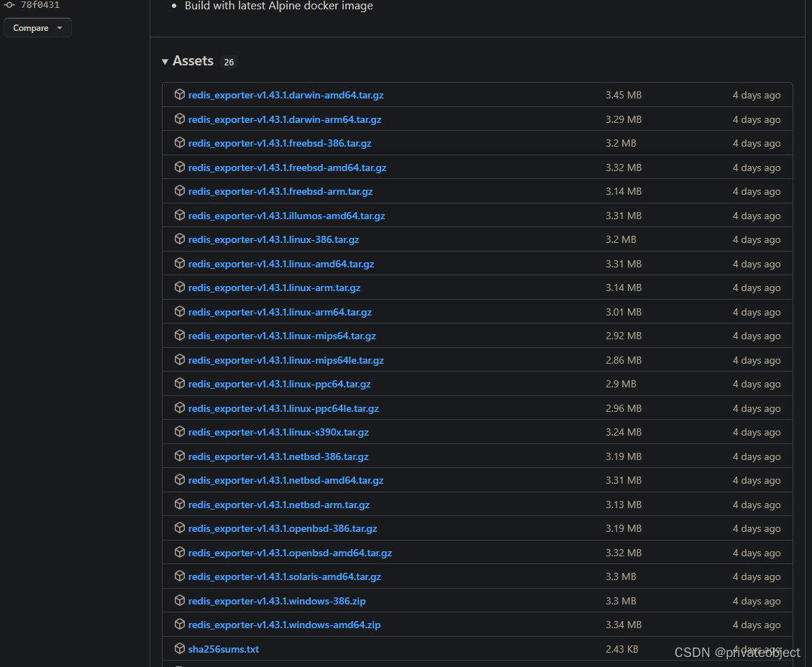The height and width of the screenshot is (667, 812).
Task: Download redis_exporter-v1.43.1.solaris-amd64.tar.gz
Action: tap(285, 576)
